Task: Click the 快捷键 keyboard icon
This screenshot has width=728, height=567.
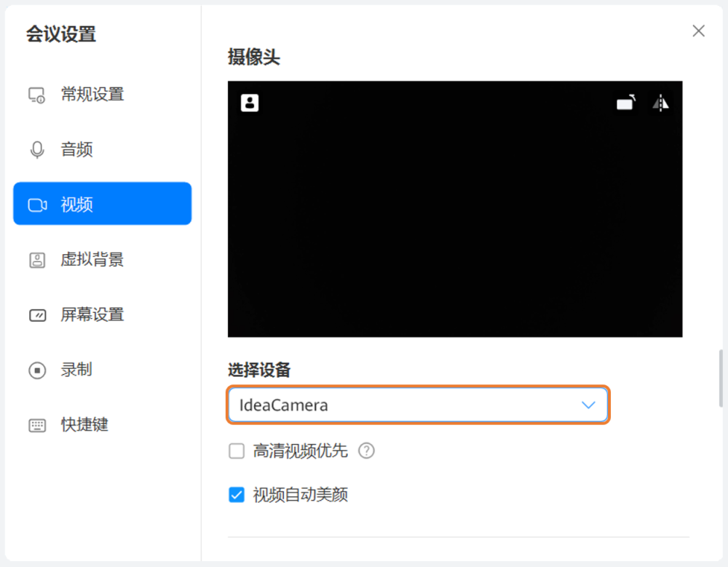Action: pyautogui.click(x=36, y=425)
